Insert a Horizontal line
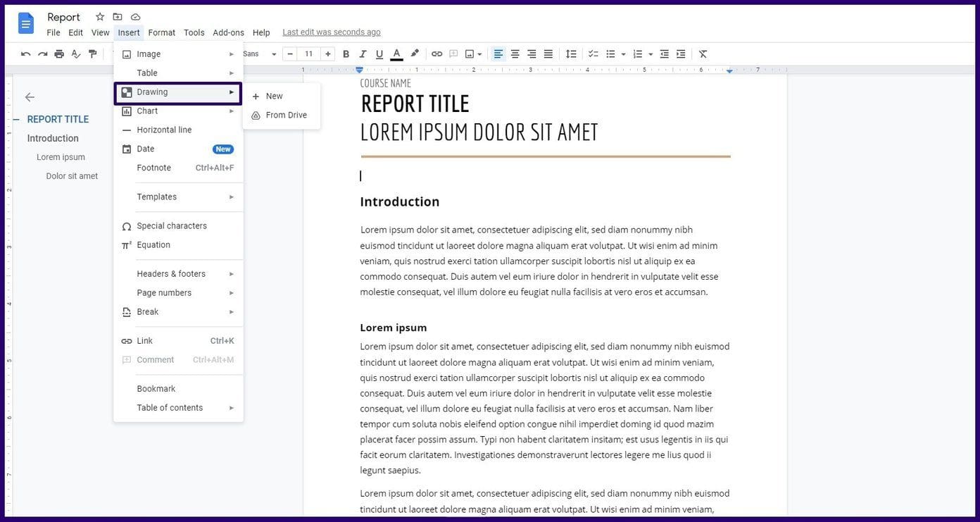The height and width of the screenshot is (522, 980). [x=178, y=130]
